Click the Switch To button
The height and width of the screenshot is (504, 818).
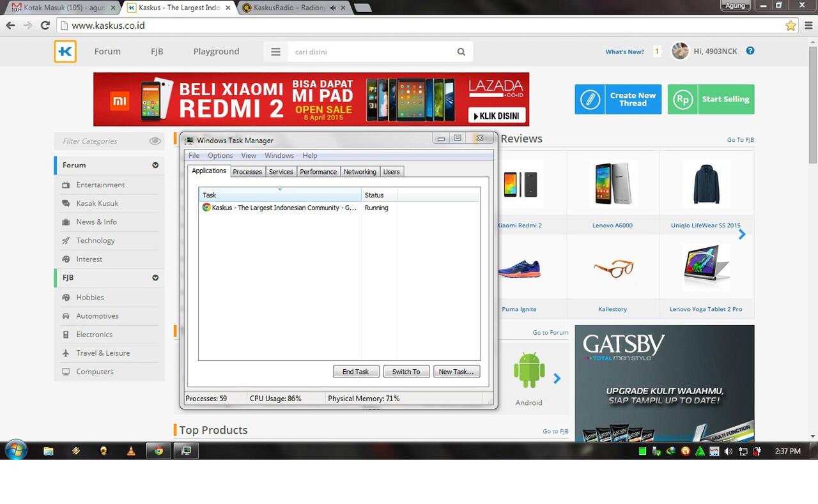[x=406, y=371]
